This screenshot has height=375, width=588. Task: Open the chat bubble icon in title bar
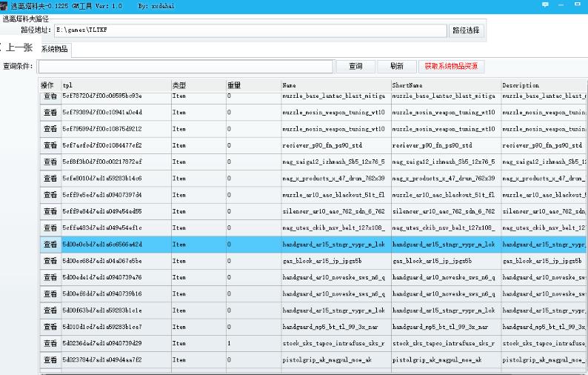tap(545, 5)
